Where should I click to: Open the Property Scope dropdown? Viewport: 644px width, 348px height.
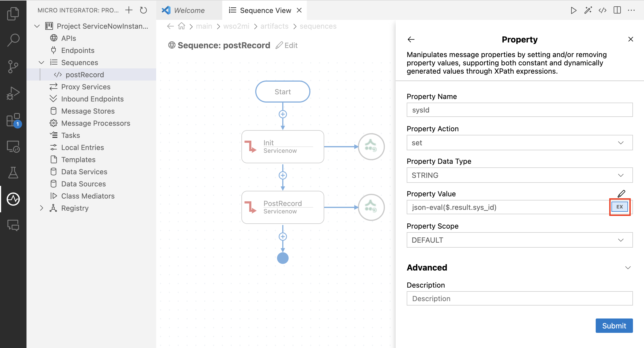click(x=520, y=240)
